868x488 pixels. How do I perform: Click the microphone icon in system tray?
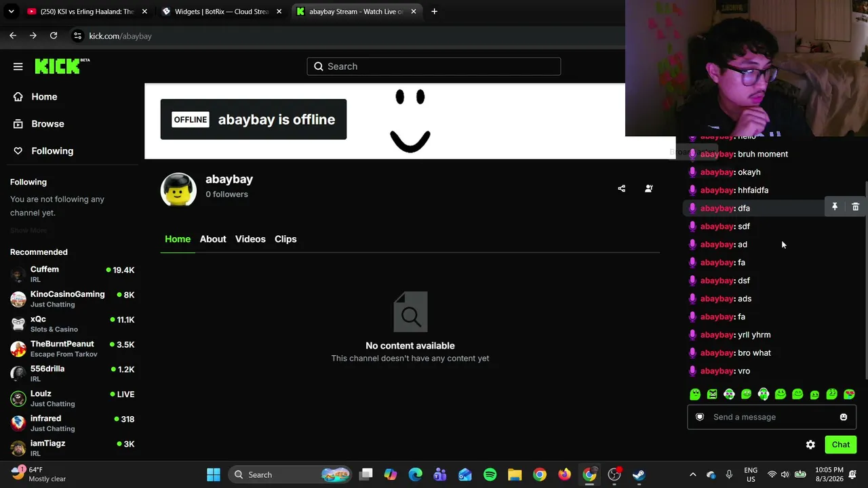click(729, 474)
